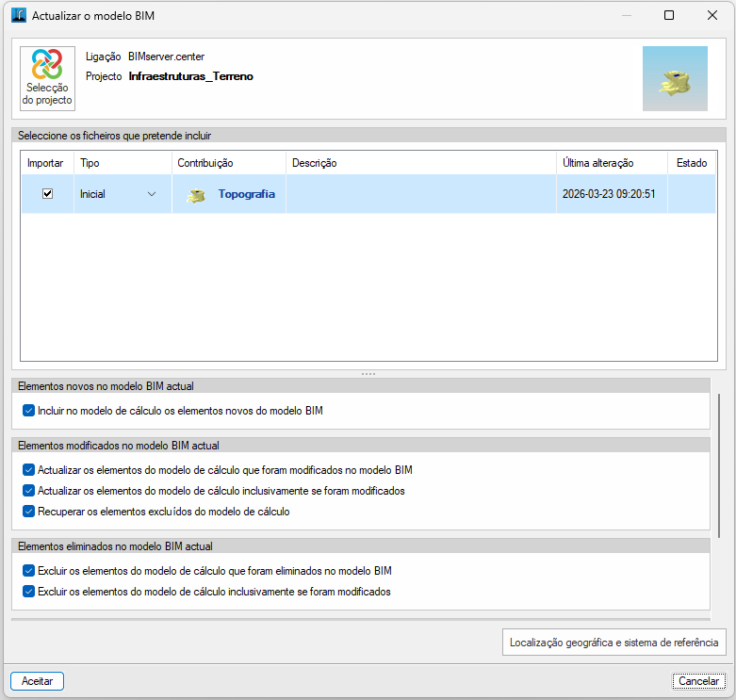Open the Selecção do projecto button
This screenshot has height=700, width=736.
pos(47,78)
